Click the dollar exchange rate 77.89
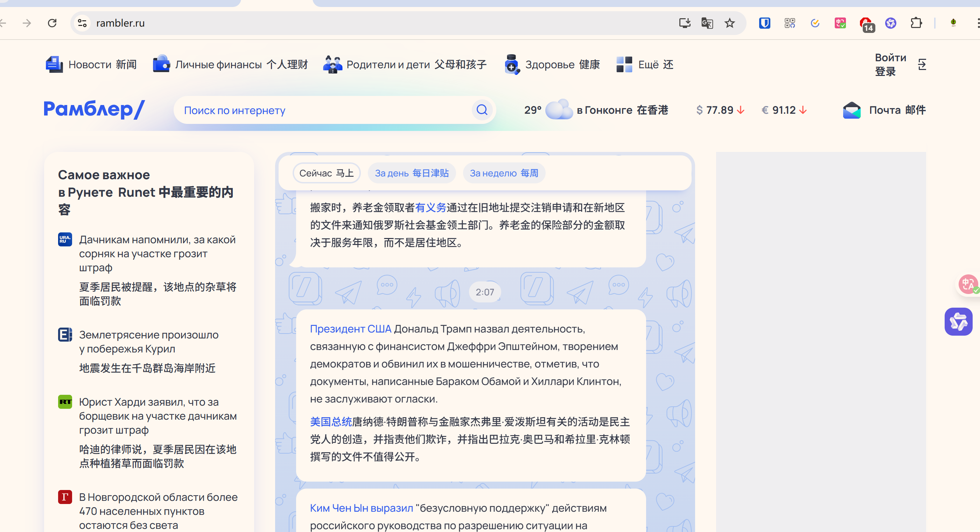 (x=719, y=110)
